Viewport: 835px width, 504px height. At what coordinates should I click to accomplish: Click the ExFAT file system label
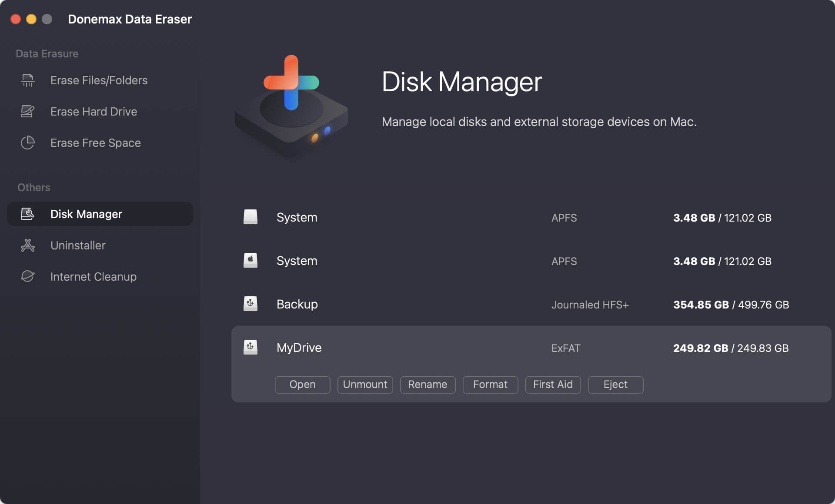[566, 348]
